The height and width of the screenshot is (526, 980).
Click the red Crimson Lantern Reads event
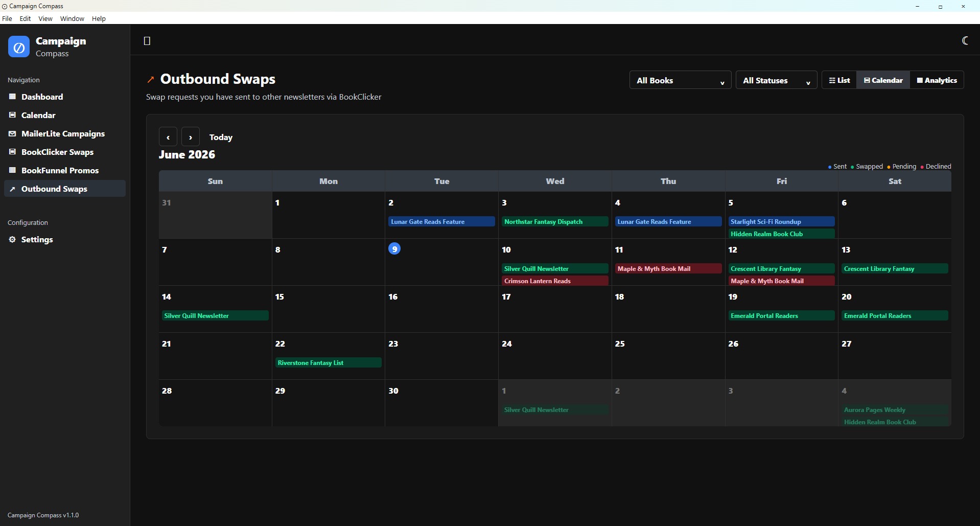pos(555,281)
